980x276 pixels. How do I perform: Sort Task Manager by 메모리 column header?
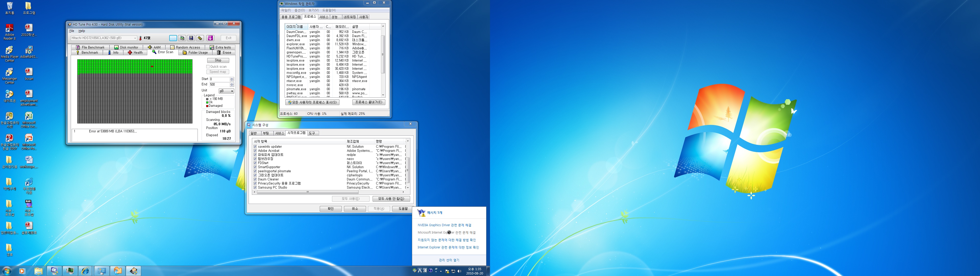tap(342, 27)
